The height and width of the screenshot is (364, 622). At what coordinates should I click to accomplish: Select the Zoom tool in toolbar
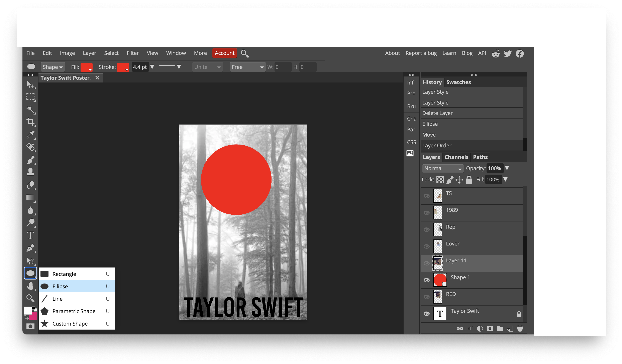[31, 298]
